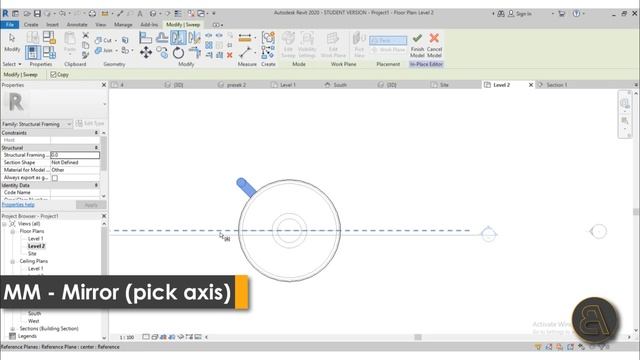This screenshot has width=640, height=360.
Task: Toggle the Copy checkbox in options bar
Action: [x=53, y=75]
